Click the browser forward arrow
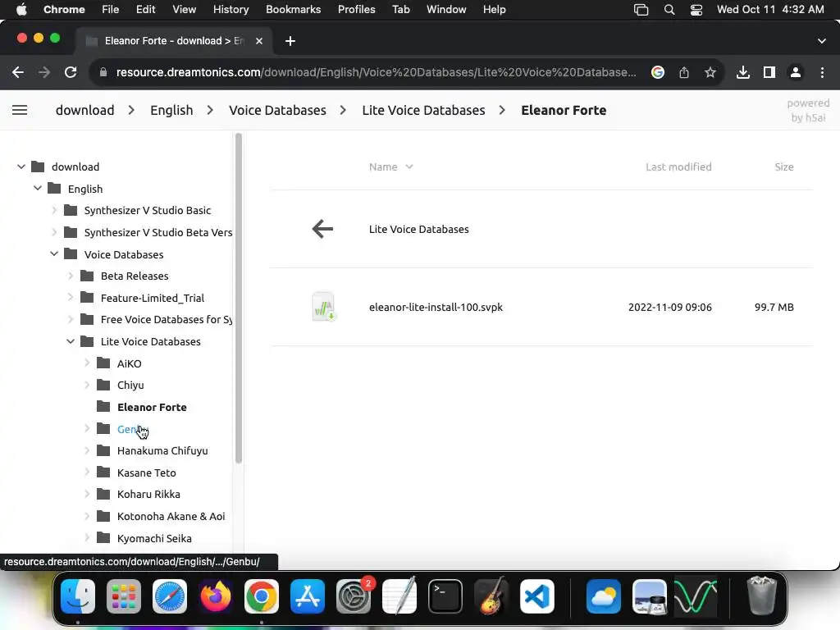This screenshot has height=630, width=840. (x=44, y=72)
